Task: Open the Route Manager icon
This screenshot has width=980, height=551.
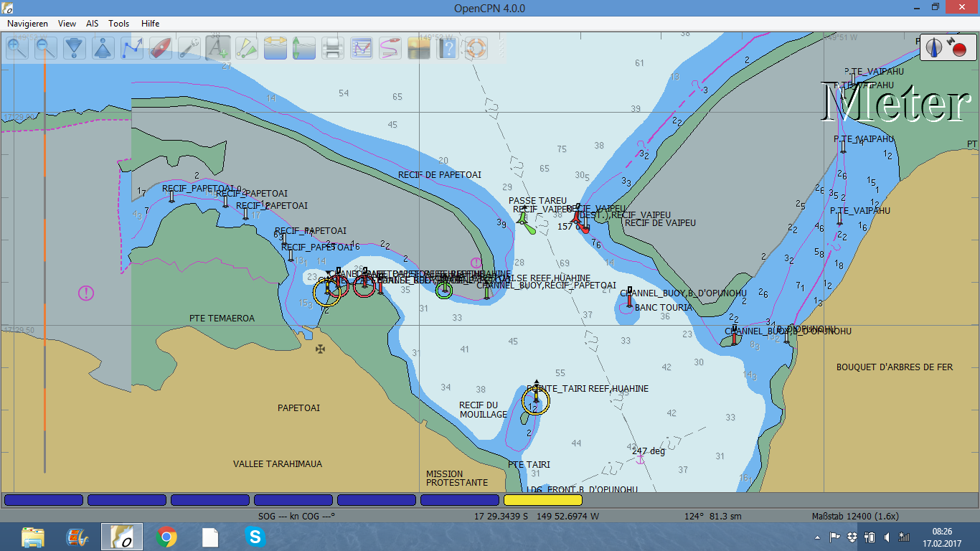Action: [361, 48]
